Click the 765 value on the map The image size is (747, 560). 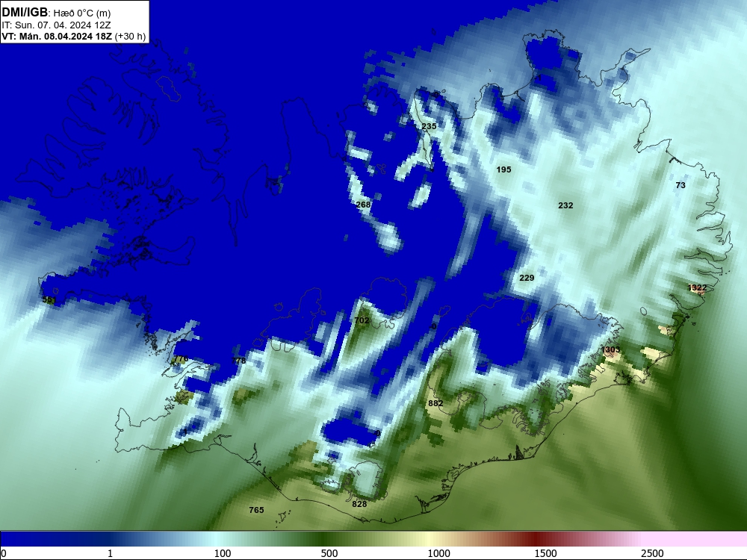tap(256, 510)
